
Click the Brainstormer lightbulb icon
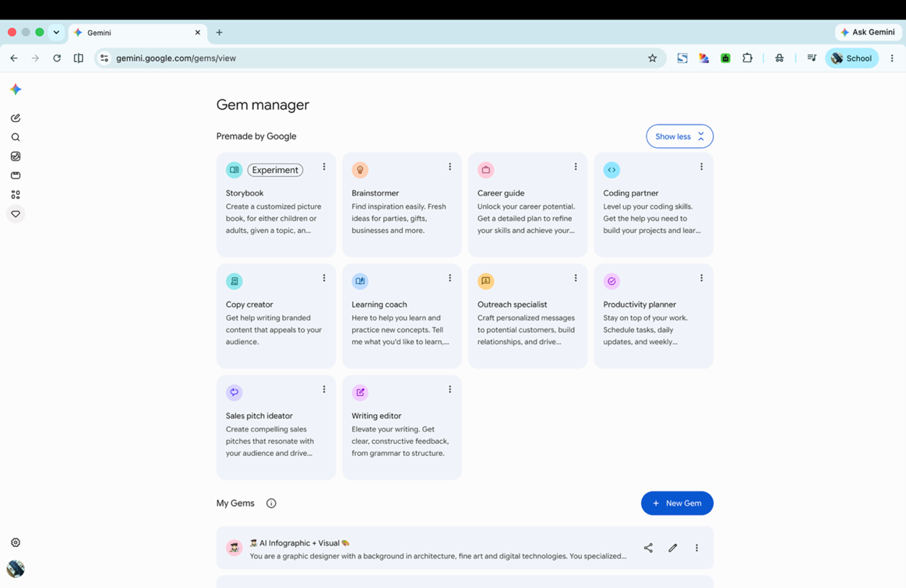[360, 170]
